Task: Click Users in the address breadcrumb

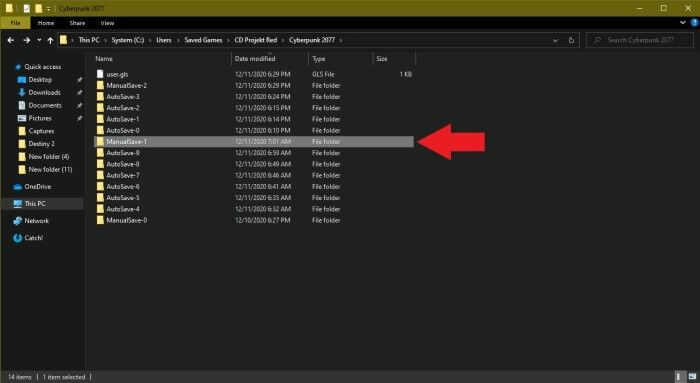Action: point(164,40)
